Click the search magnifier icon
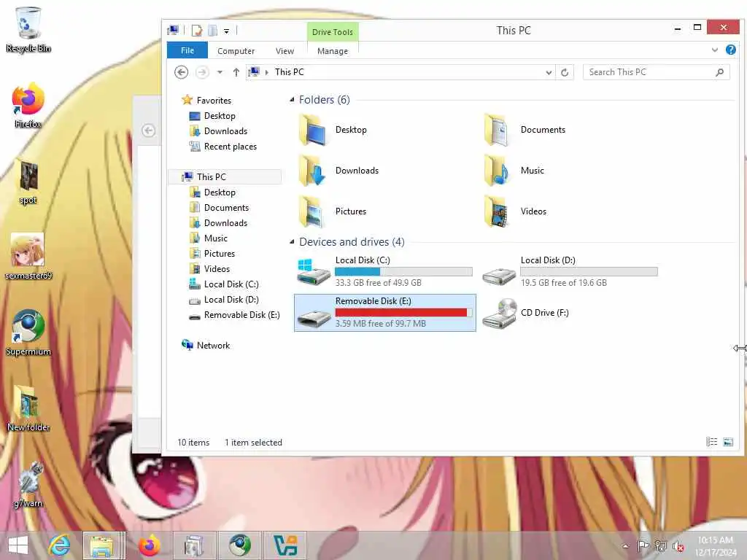747x560 pixels. coord(720,72)
